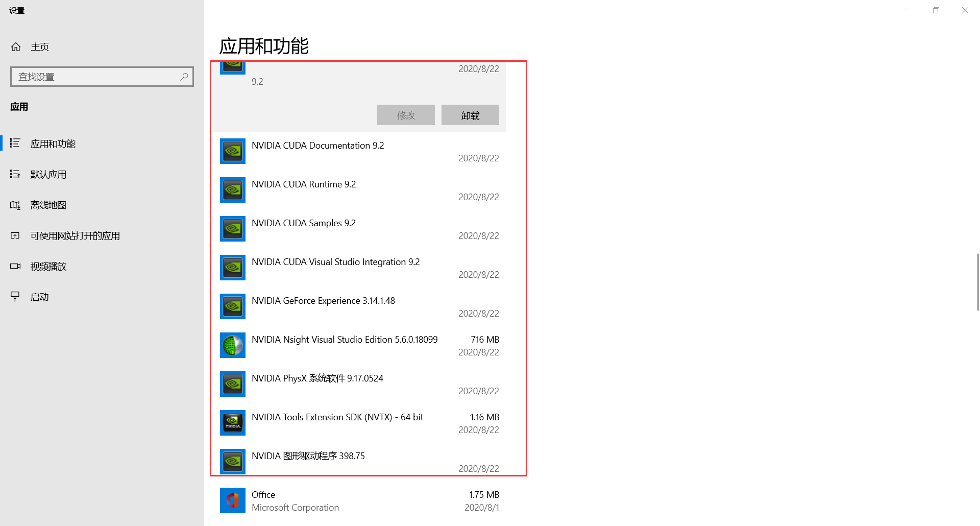Click the GeForce Experience app icon
This screenshot has height=526, width=980.
tap(233, 306)
